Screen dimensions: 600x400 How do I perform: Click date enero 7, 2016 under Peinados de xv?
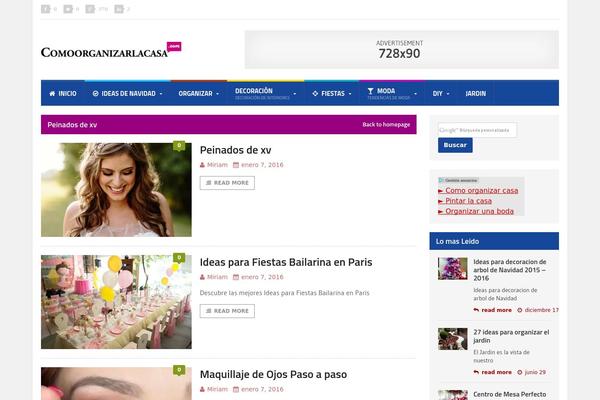pos(262,165)
